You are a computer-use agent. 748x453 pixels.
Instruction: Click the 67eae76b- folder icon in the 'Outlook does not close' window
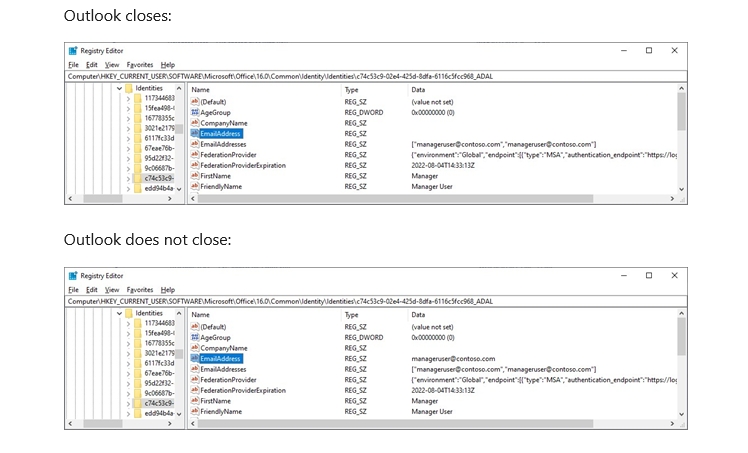(138, 373)
